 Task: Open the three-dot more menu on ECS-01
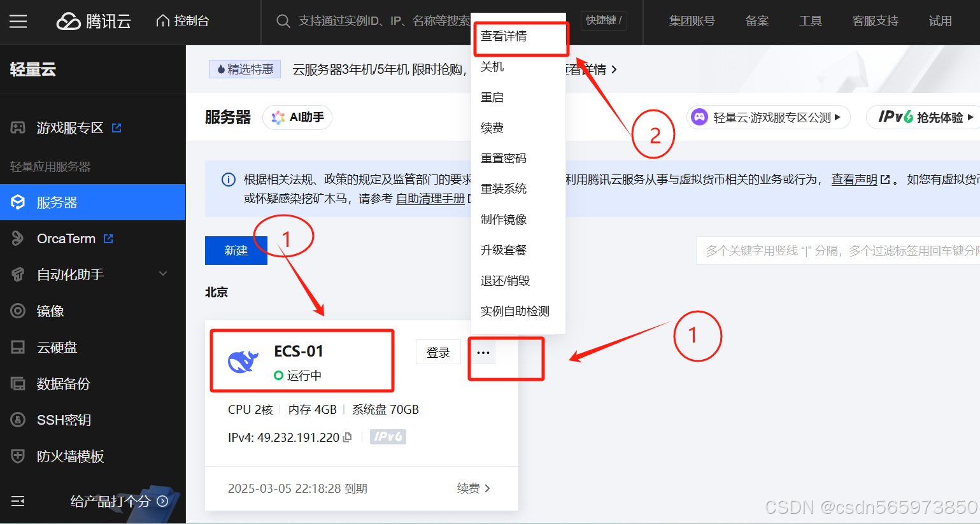point(483,352)
